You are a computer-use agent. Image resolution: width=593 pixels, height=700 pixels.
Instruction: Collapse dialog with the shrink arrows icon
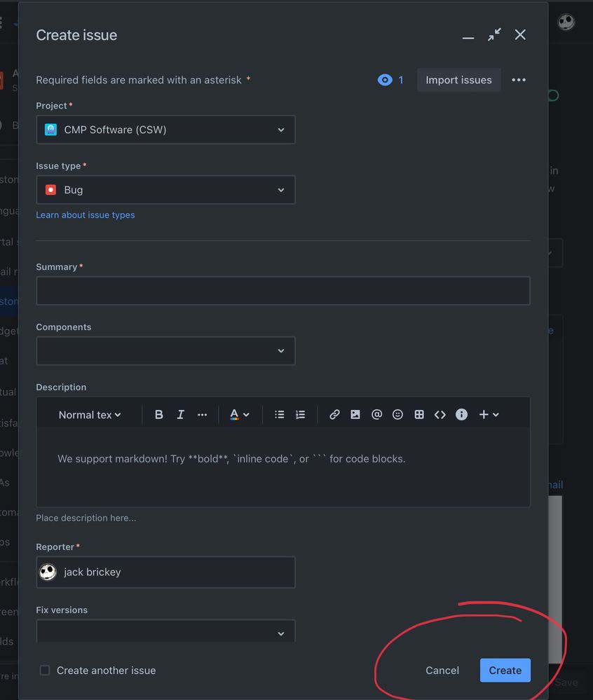tap(494, 34)
